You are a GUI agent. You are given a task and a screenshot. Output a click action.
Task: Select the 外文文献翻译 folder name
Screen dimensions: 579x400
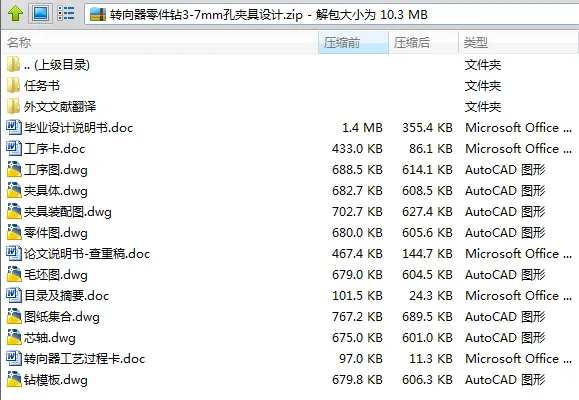click(60, 107)
